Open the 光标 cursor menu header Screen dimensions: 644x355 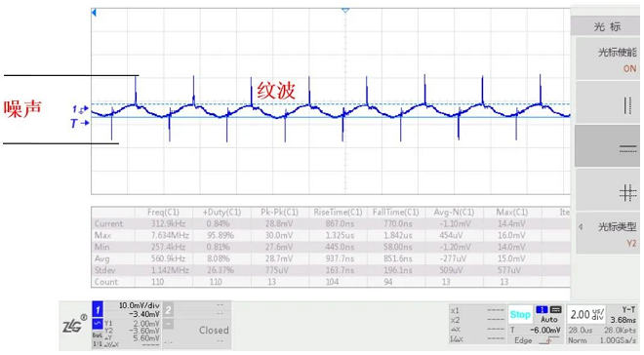tap(607, 27)
